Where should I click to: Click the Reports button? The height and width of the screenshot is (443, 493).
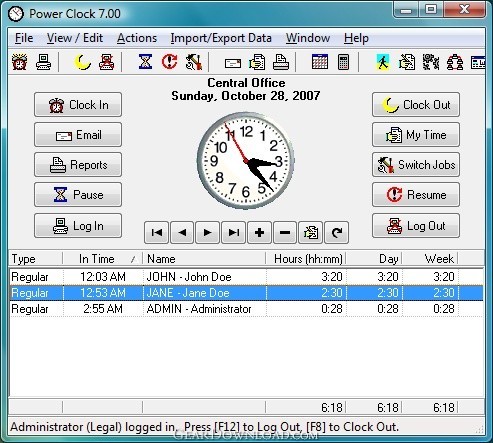(78, 165)
